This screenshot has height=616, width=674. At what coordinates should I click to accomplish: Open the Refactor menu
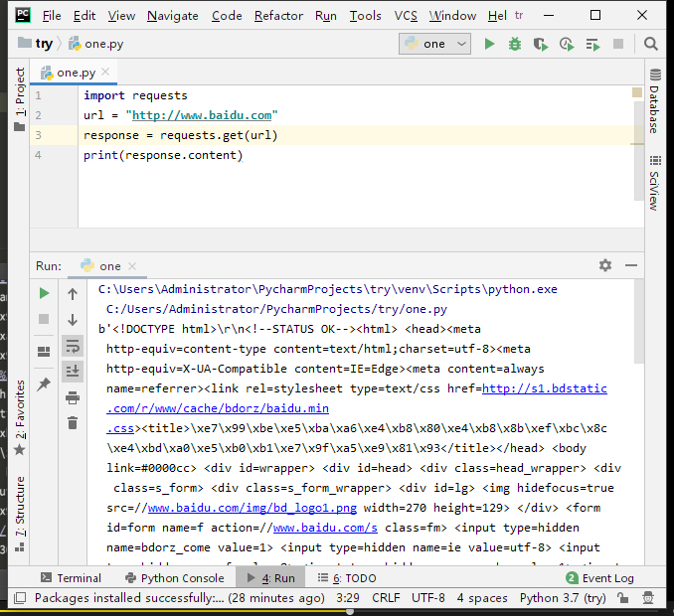(278, 16)
